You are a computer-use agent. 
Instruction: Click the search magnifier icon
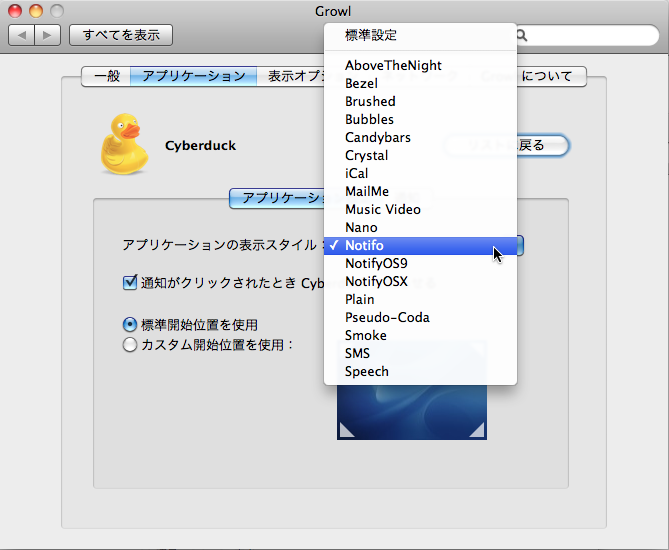522,35
